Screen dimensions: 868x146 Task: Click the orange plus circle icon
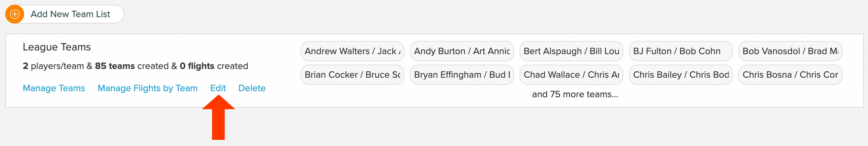pyautogui.click(x=14, y=14)
